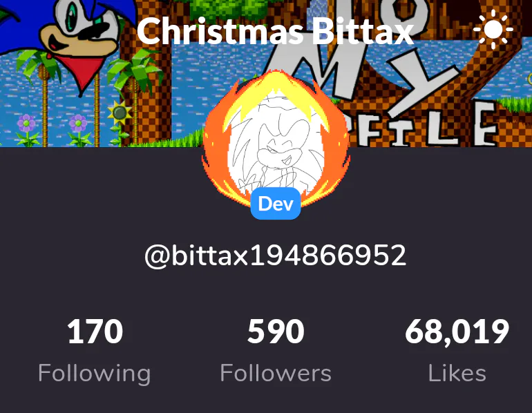Image resolution: width=532 pixels, height=413 pixels.
Task: Click the Christmas Bittax profile title
Action: (x=275, y=31)
